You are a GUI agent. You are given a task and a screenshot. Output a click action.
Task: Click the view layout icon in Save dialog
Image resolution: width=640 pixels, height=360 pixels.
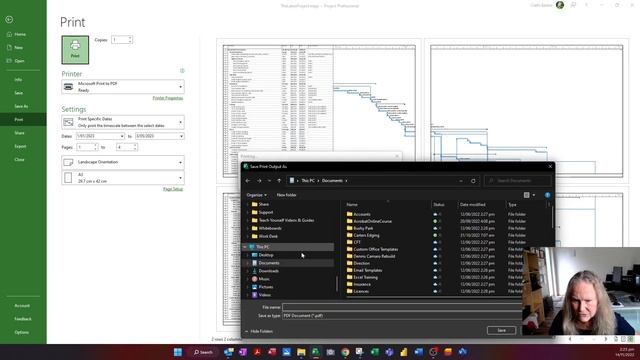[x=527, y=195]
